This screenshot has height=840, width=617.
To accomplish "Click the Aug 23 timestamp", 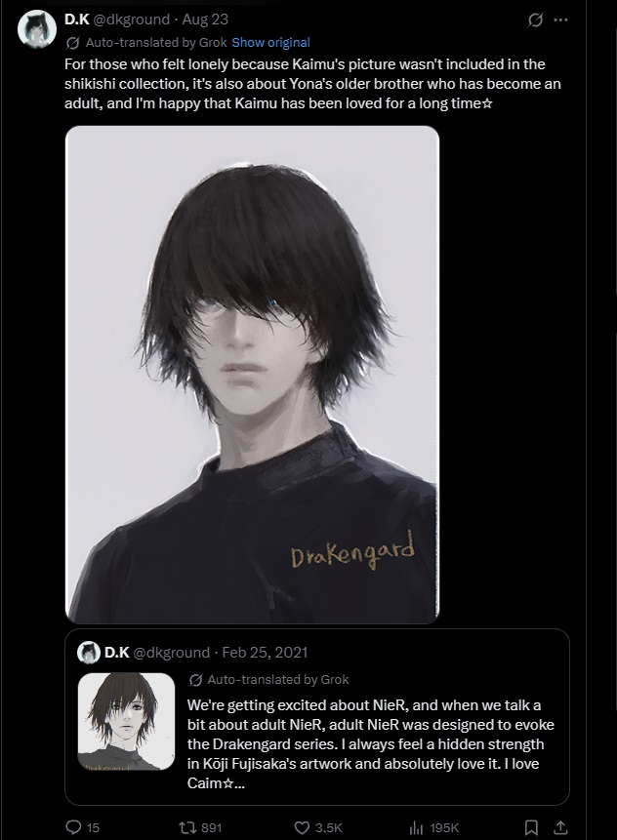I will (x=205, y=20).
